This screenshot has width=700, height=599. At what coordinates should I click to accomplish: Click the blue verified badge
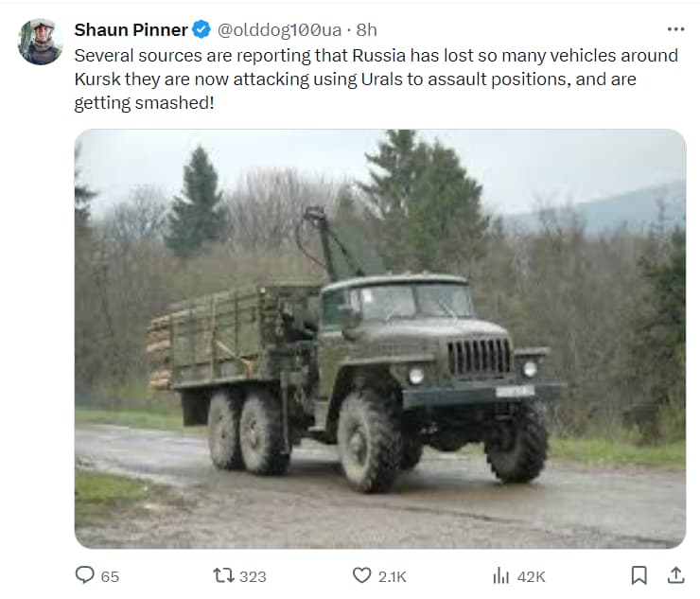[201, 30]
